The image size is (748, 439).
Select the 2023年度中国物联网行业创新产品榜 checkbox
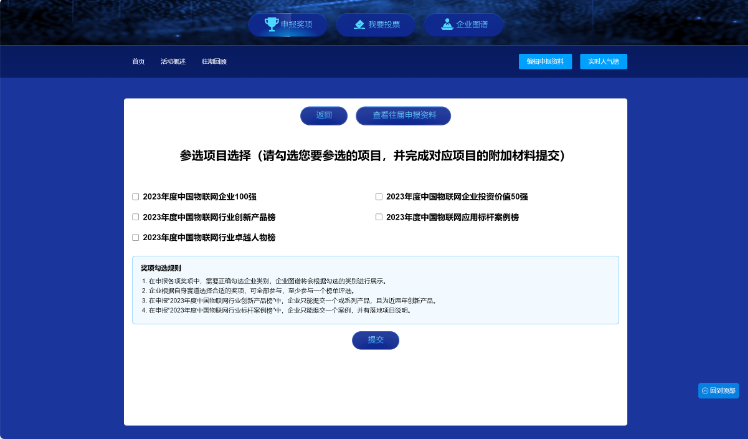click(x=136, y=217)
